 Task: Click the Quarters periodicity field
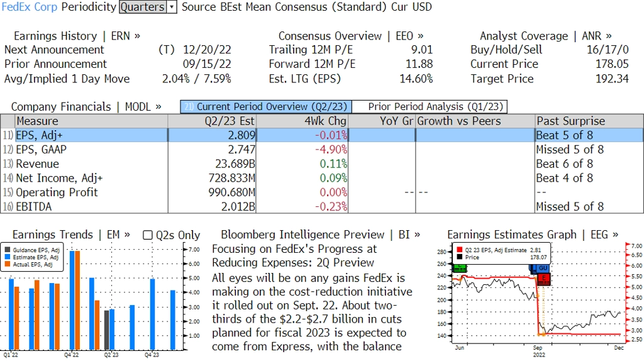click(x=143, y=7)
